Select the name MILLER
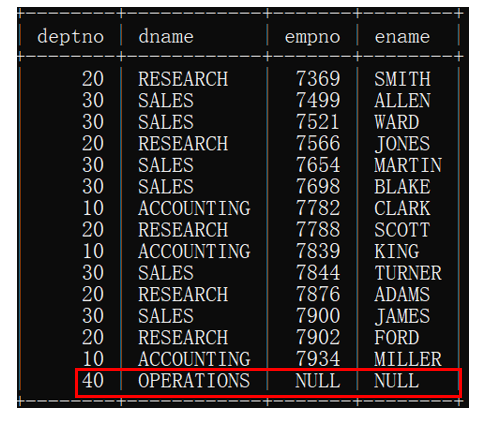The width and height of the screenshot is (486, 422). tap(408, 359)
